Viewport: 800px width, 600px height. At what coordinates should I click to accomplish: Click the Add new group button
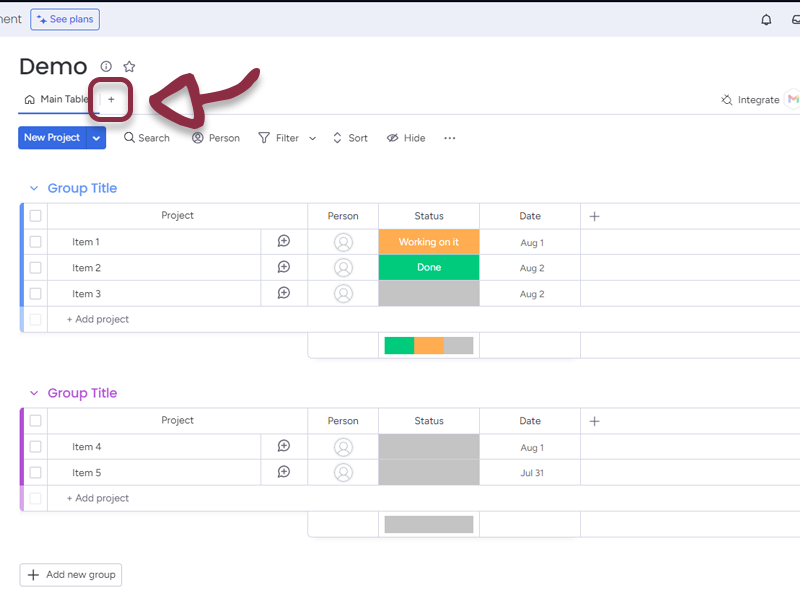71,575
